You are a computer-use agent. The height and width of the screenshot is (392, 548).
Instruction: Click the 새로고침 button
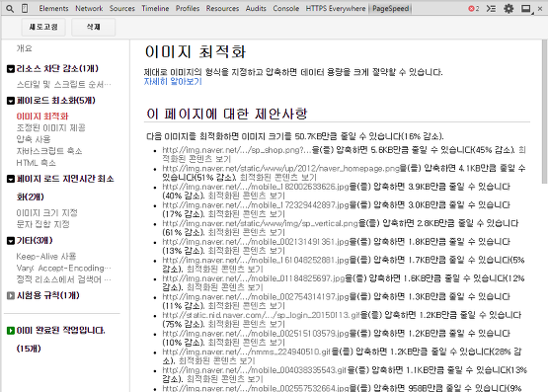click(43, 27)
